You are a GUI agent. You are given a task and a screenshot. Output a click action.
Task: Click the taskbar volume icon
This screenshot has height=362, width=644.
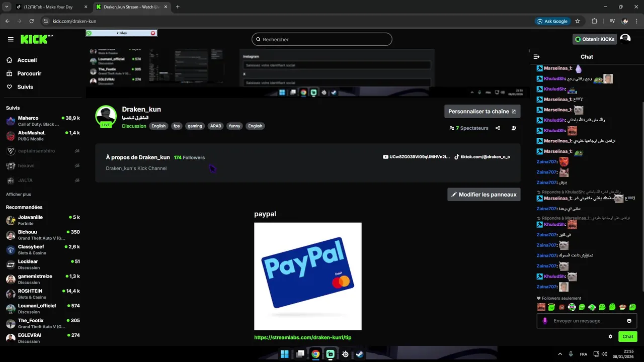coord(604,354)
